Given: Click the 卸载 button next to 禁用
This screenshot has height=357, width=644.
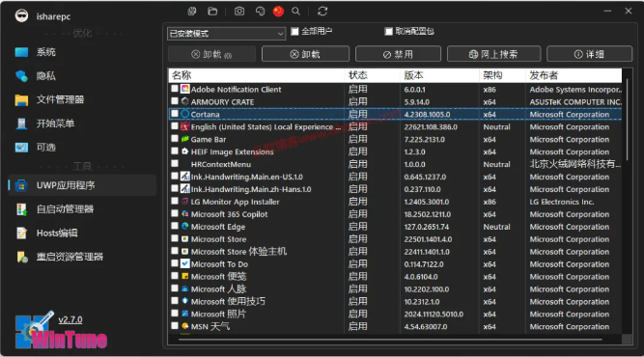Looking at the screenshot, I should pos(305,54).
